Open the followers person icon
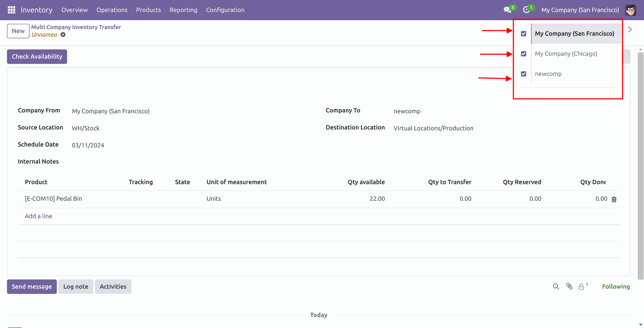Image resolution: width=644 pixels, height=328 pixels. click(581, 287)
